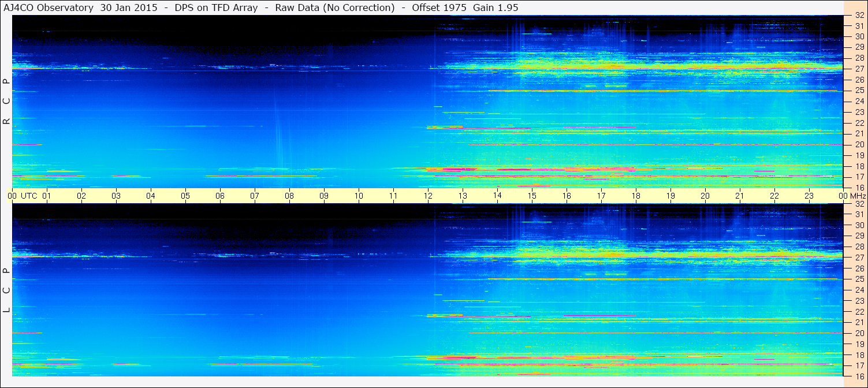Viewport: 868px width, 388px height.
Task: Select the 01 hour mark on the UTC axis
Action: (x=47, y=196)
